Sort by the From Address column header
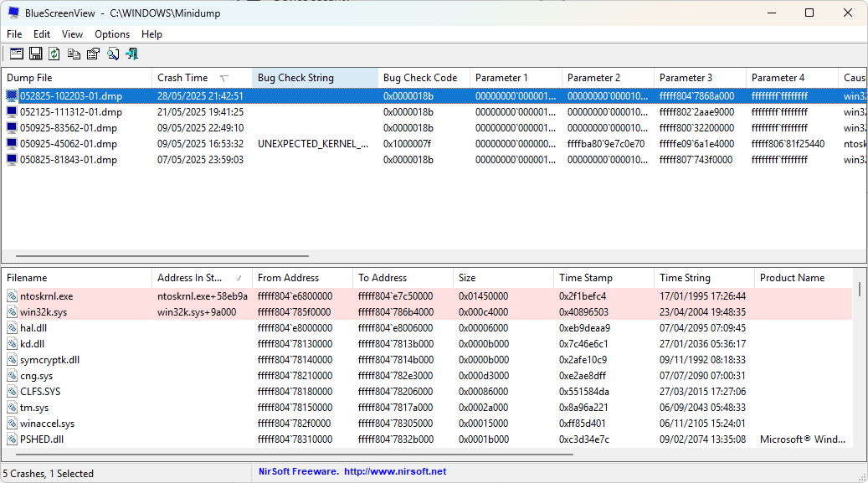Viewport: 868px width, 483px height. click(302, 278)
